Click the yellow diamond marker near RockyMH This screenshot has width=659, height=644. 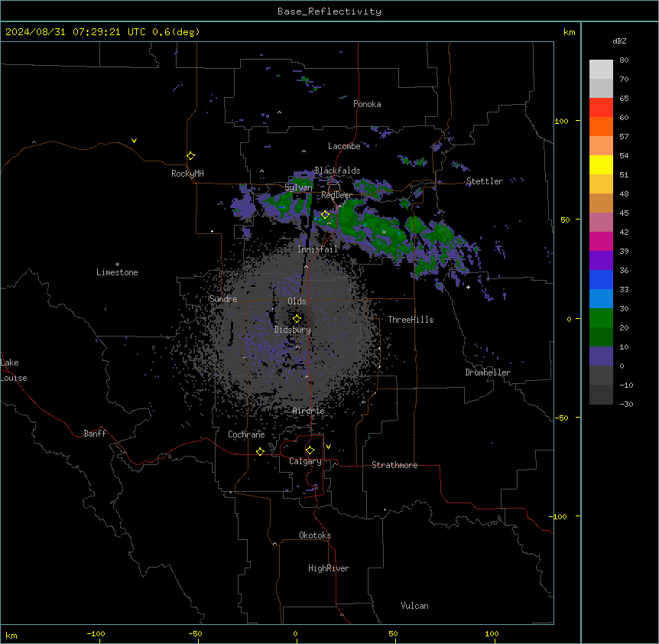190,156
